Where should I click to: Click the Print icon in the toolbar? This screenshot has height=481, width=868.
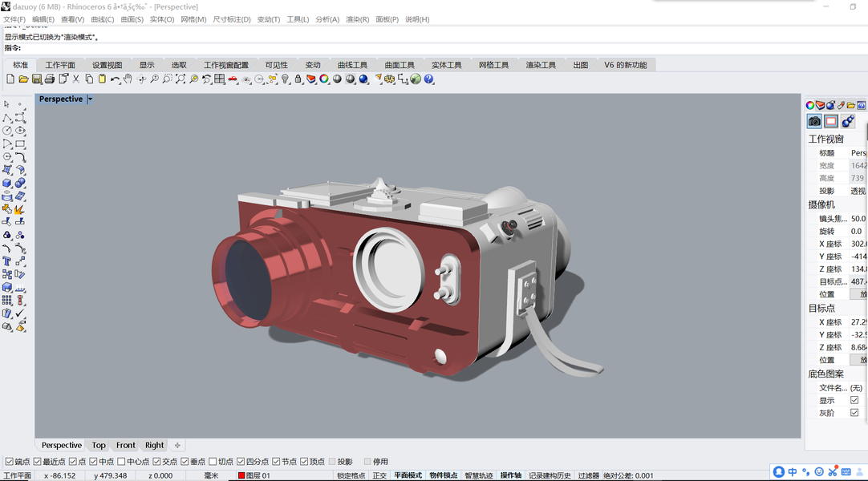(49, 79)
